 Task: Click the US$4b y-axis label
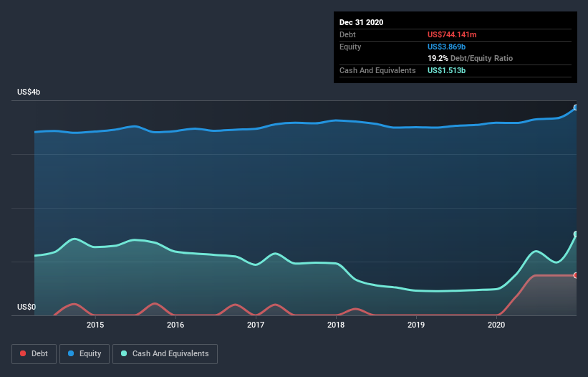pos(29,92)
